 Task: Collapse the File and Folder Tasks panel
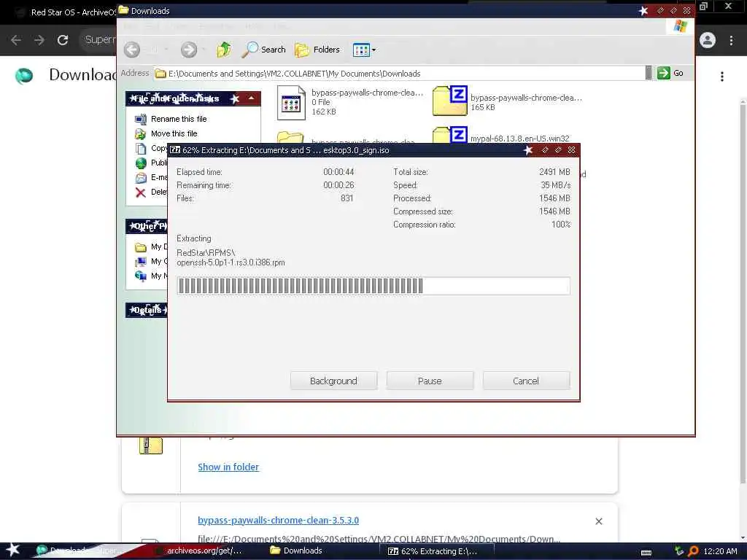(251, 98)
